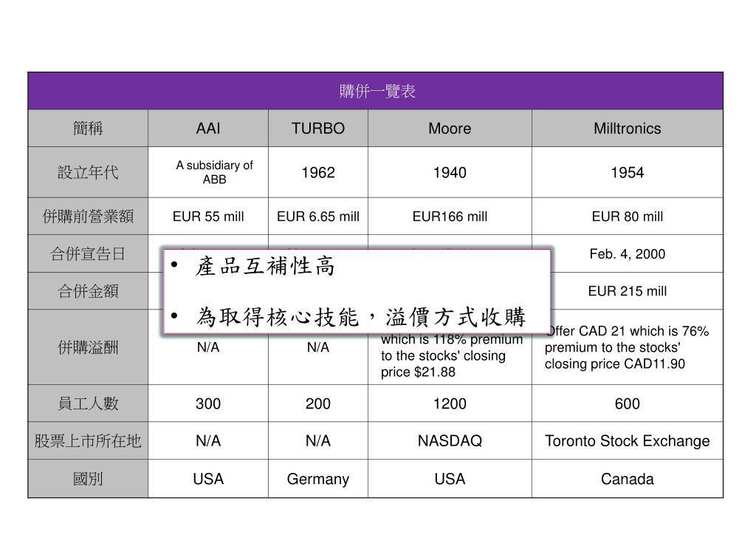Click the Canada cell
Image resolution: width=756 pixels, height=535 pixels.
point(628,479)
